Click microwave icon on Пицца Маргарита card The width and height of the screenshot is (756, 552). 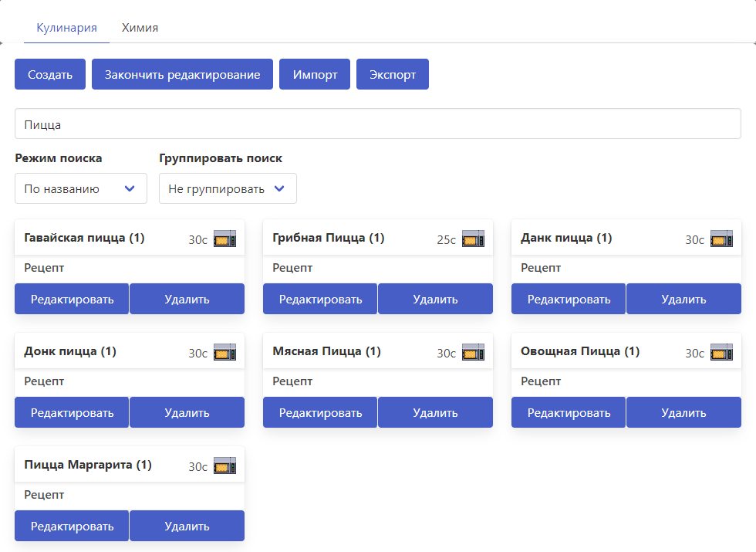click(x=224, y=466)
